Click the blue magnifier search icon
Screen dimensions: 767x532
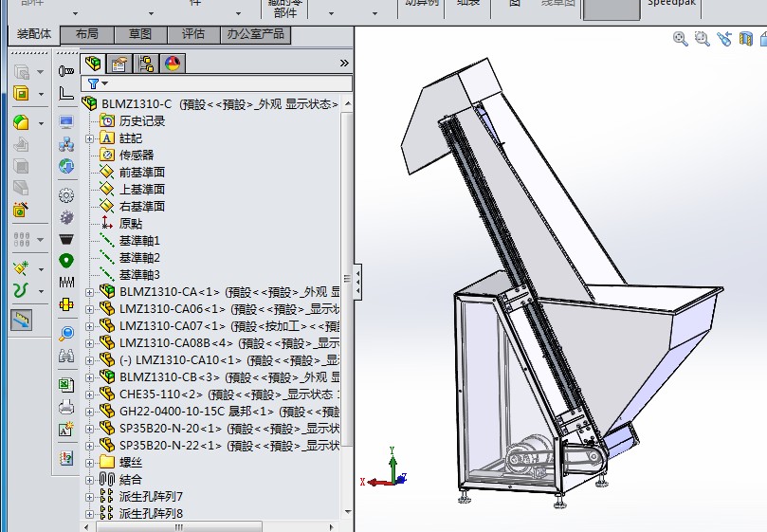click(x=66, y=333)
